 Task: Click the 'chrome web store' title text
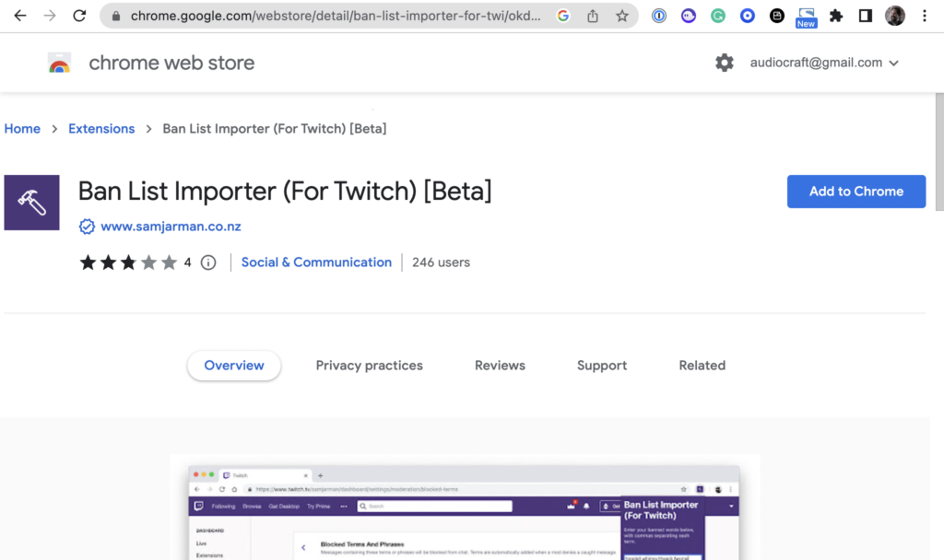click(171, 63)
